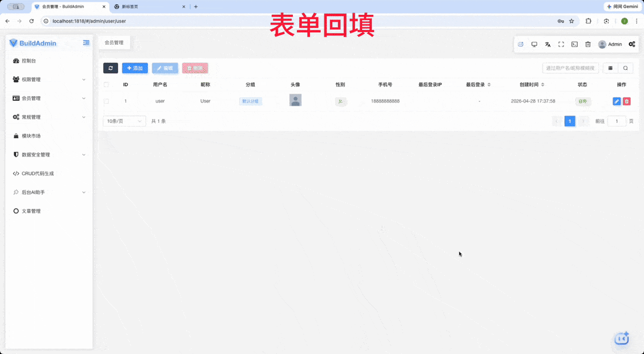Open the 10条/页 page size dropdown
Viewport: 644px width, 354px height.
(124, 121)
